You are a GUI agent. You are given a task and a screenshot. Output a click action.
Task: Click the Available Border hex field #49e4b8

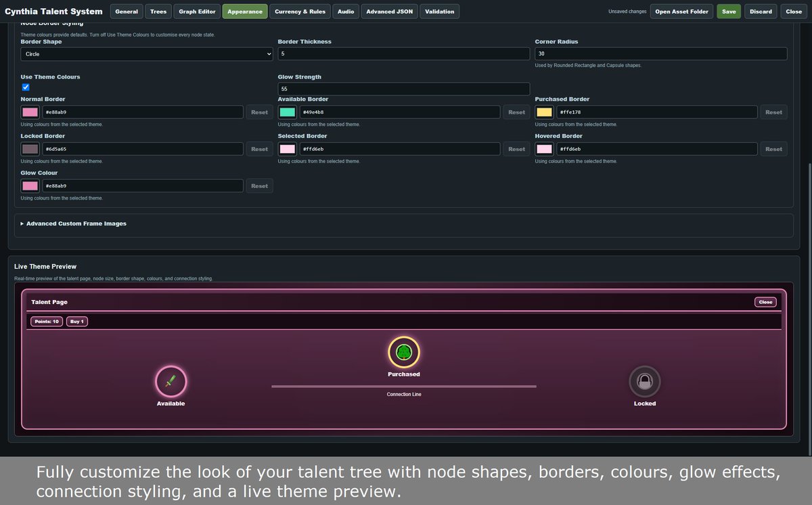400,112
